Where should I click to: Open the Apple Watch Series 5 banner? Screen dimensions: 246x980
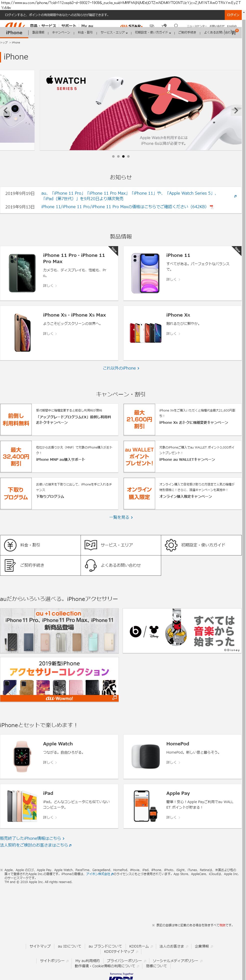tap(140, 110)
